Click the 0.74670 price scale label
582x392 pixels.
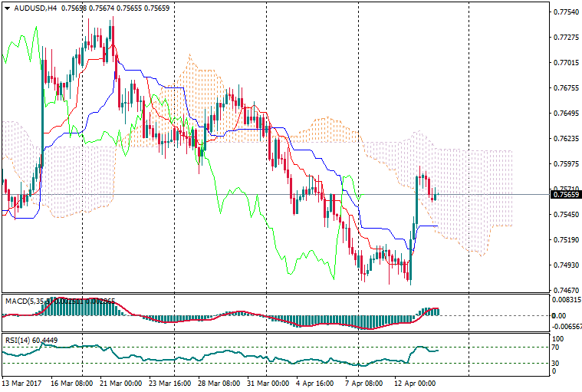tap(566, 291)
